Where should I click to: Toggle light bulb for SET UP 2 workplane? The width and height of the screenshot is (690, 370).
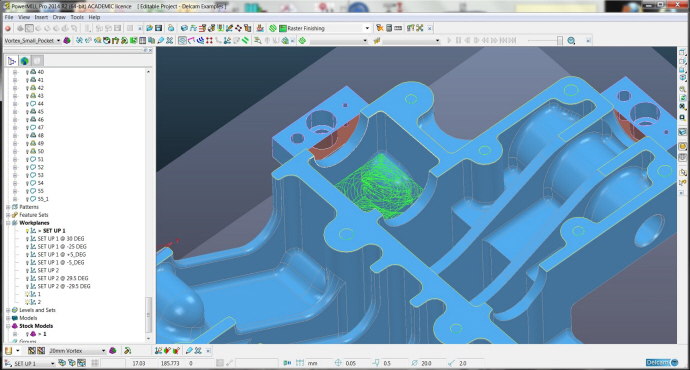pos(27,271)
